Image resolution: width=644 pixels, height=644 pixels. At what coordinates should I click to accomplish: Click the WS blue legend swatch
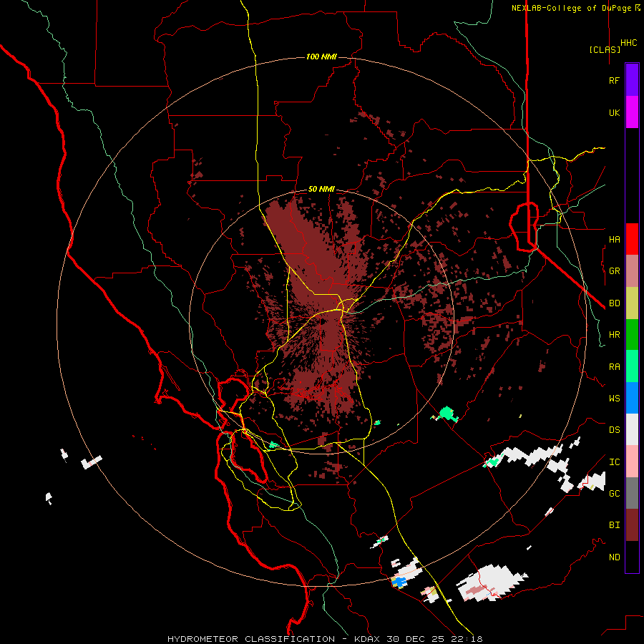point(632,398)
